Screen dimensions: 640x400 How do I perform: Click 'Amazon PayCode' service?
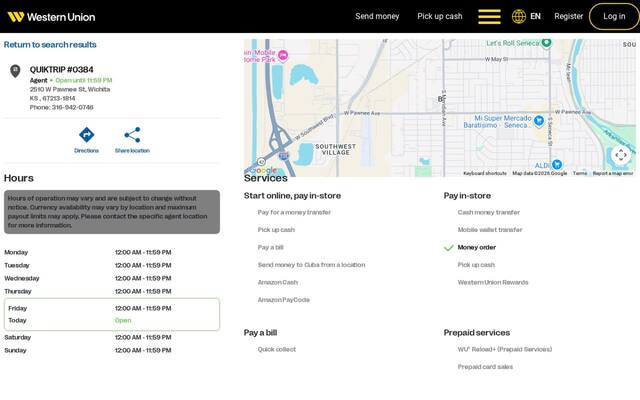click(284, 300)
